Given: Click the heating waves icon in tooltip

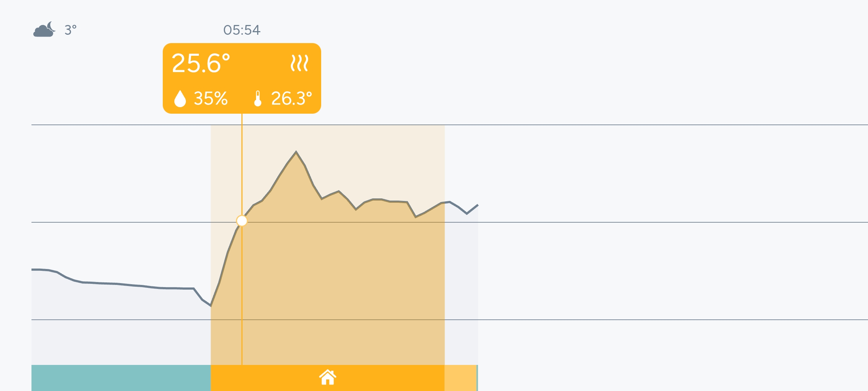Looking at the screenshot, I should tap(299, 63).
